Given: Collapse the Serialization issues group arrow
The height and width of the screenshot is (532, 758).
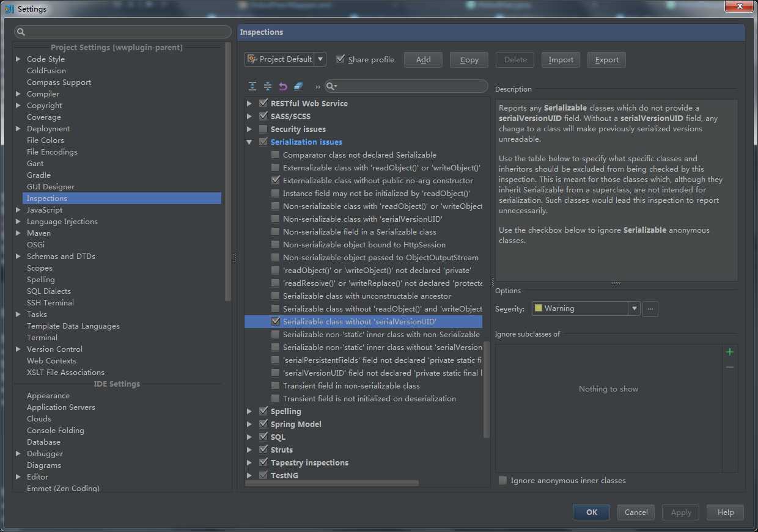Looking at the screenshot, I should click(249, 142).
